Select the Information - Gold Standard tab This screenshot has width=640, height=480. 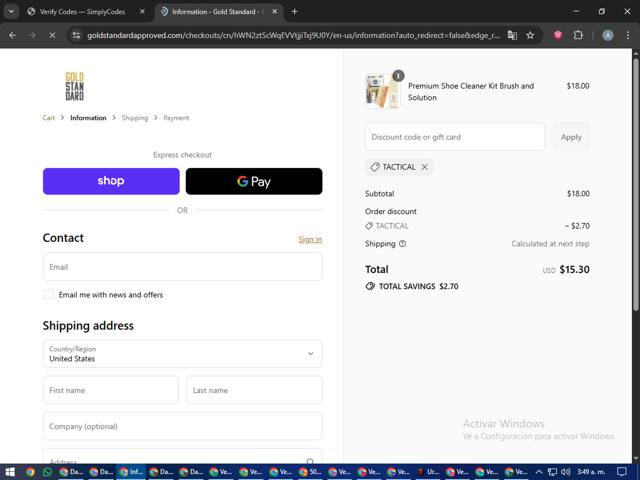coord(218,12)
